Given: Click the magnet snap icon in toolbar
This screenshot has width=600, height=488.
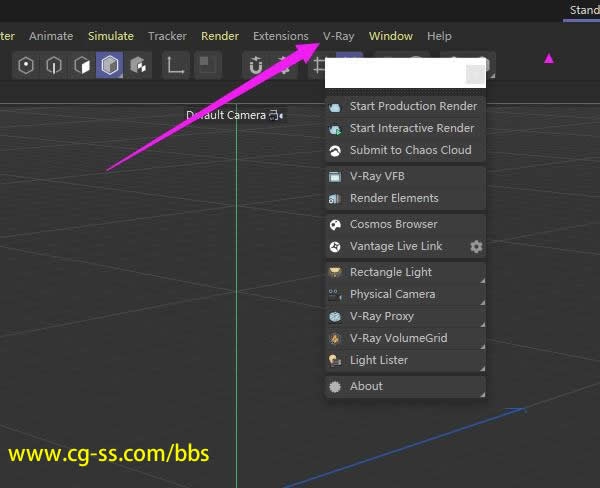Looking at the screenshot, I should [256, 66].
